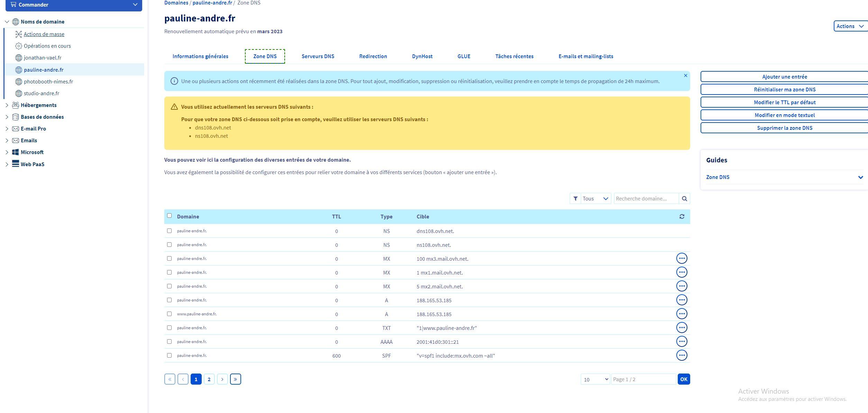Click the Recherche domaine search field

[x=646, y=198]
